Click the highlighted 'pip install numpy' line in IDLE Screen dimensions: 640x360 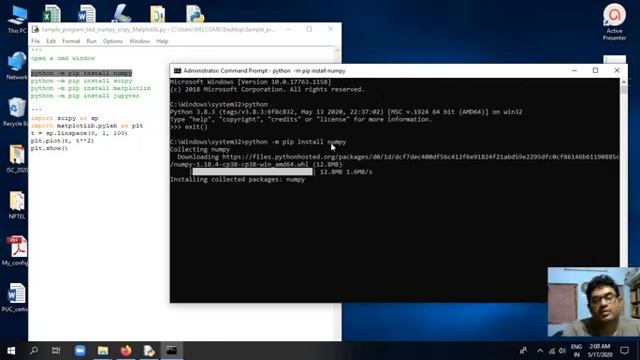[82, 73]
